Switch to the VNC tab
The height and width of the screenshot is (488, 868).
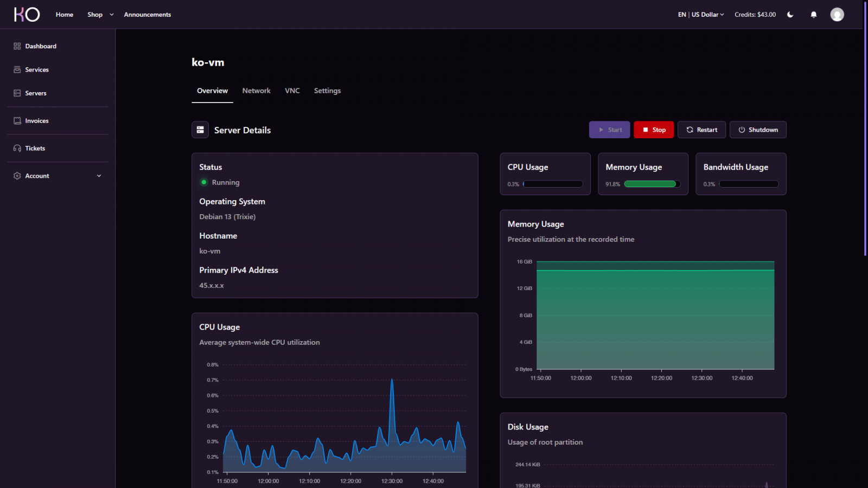point(292,91)
